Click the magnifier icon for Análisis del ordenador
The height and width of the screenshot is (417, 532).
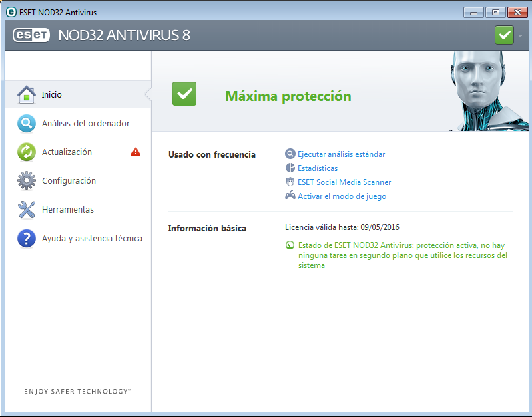(26, 124)
